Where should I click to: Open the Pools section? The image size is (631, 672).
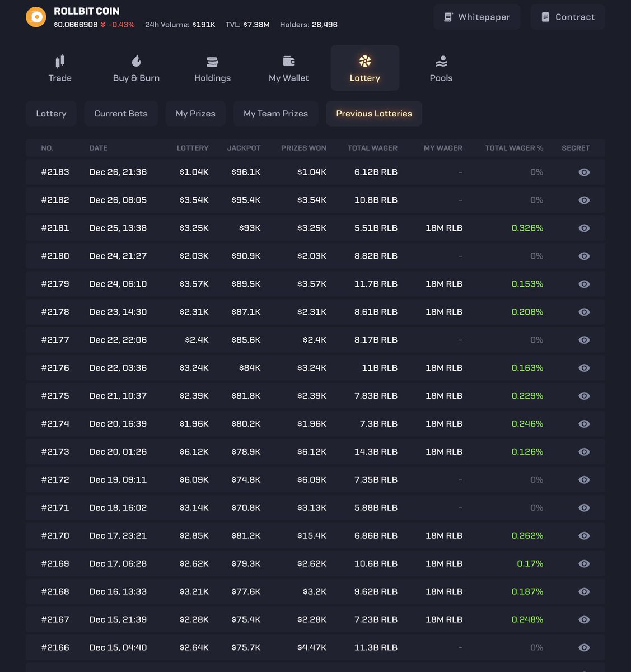tap(441, 68)
